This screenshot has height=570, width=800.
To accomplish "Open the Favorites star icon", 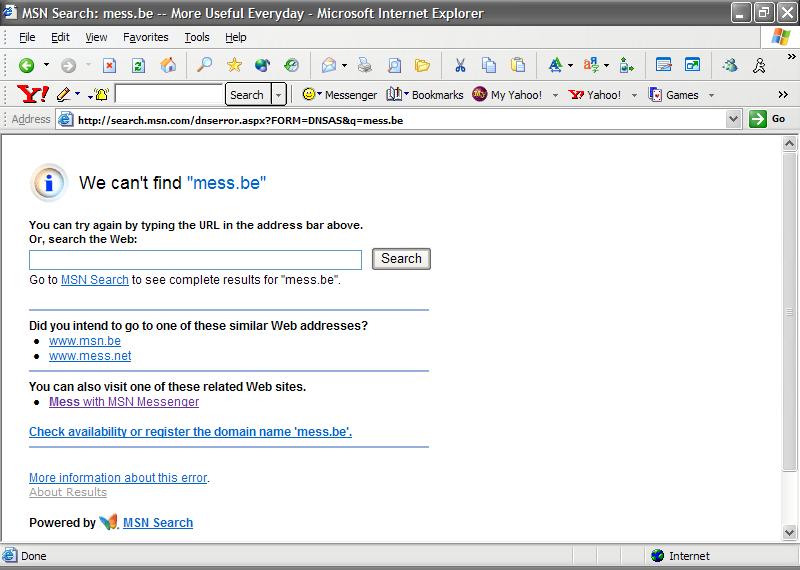I will pyautogui.click(x=234, y=66).
